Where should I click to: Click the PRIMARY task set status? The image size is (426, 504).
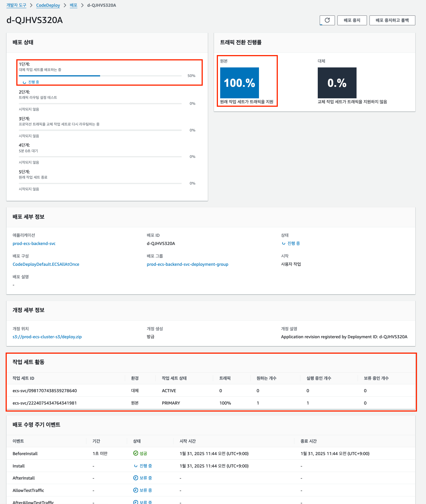coord(171,403)
